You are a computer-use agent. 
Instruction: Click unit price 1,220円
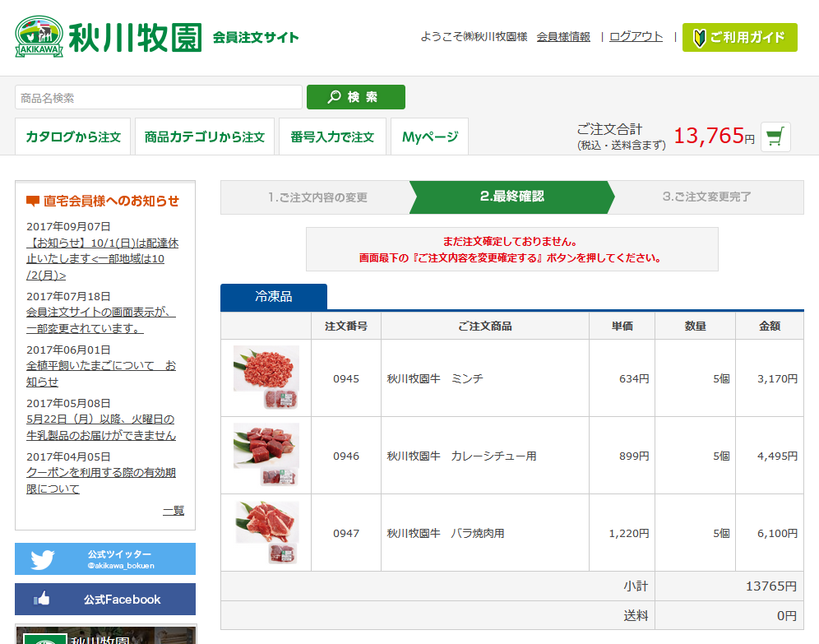629,533
